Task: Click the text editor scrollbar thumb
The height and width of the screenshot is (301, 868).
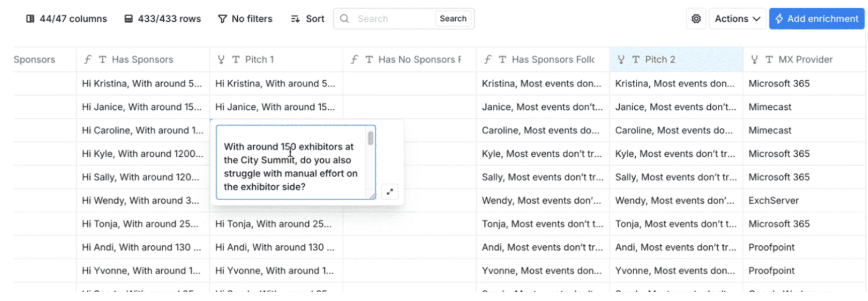Action: [x=370, y=138]
